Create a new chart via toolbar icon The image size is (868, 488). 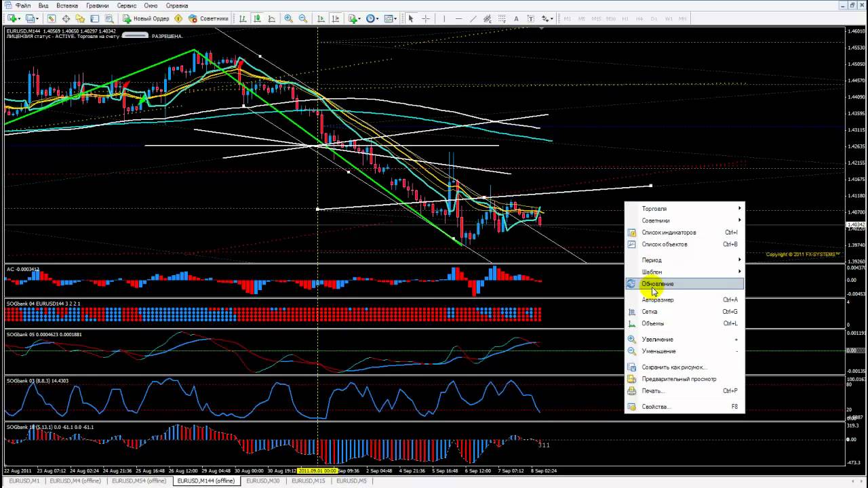(x=14, y=19)
